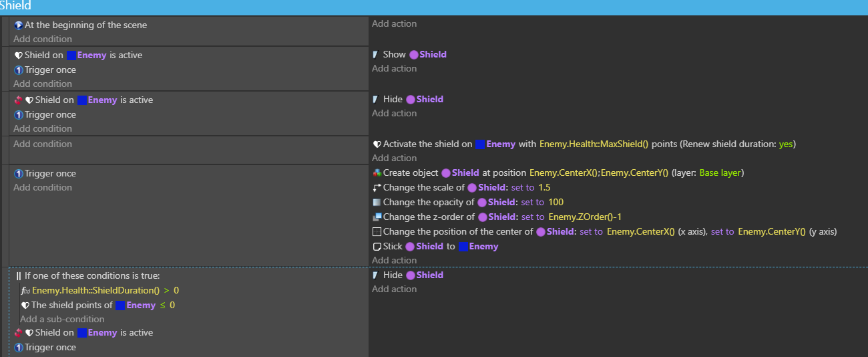Screen dimensions: 868x357
Task: Click the shield points condition heart icon
Action: pyautogui.click(x=25, y=305)
